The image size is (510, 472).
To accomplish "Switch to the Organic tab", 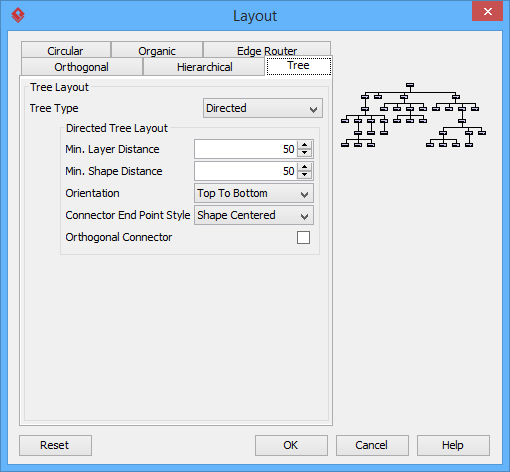I will [x=157, y=50].
